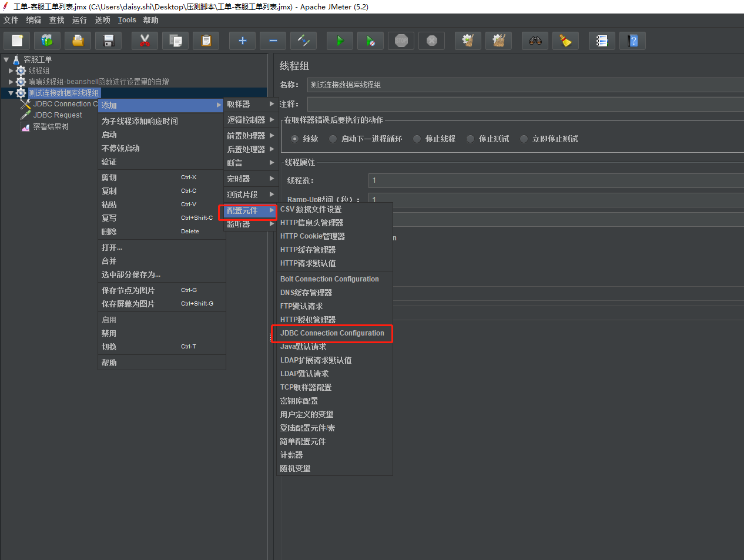Click 保存节点为图片 context entry
This screenshot has width=744, height=560.
coord(162,290)
